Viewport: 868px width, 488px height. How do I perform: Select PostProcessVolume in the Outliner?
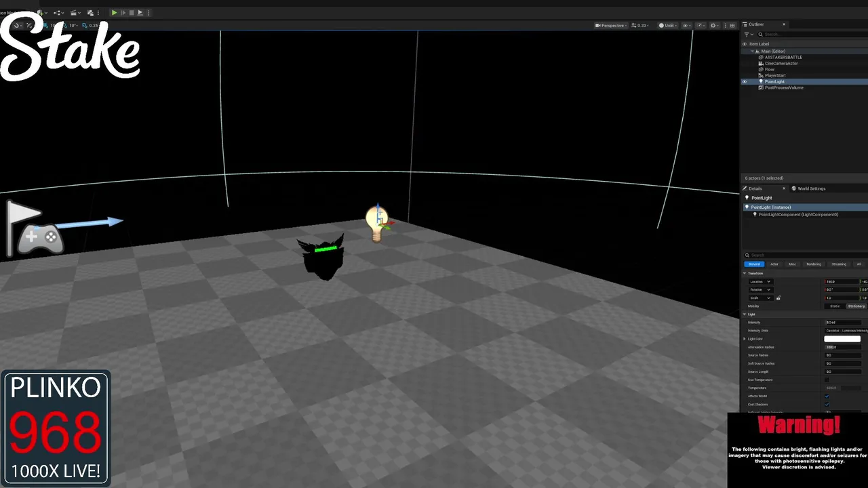784,87
